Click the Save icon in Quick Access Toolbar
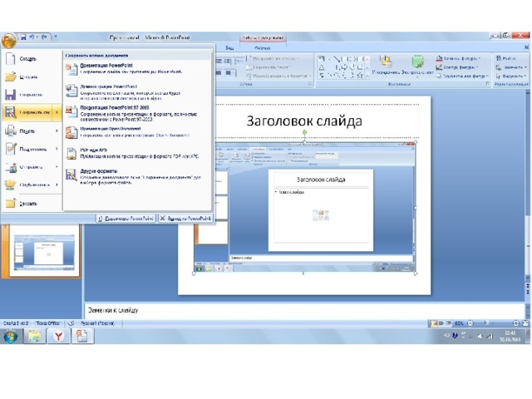 point(23,37)
